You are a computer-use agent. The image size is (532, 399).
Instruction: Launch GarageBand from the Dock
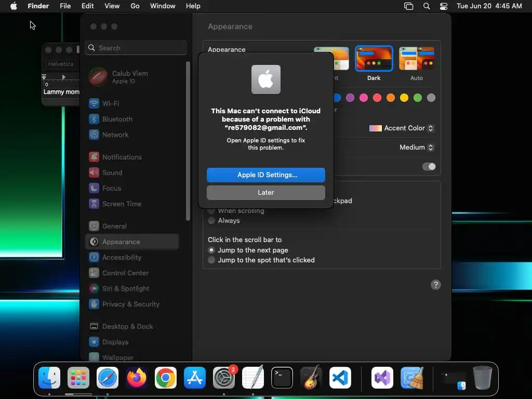point(311,378)
